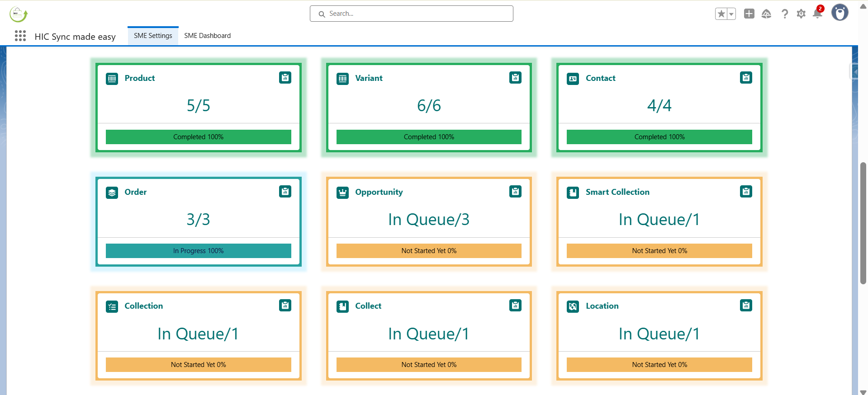Click the Variant Completed 100% progress bar

[x=428, y=137]
